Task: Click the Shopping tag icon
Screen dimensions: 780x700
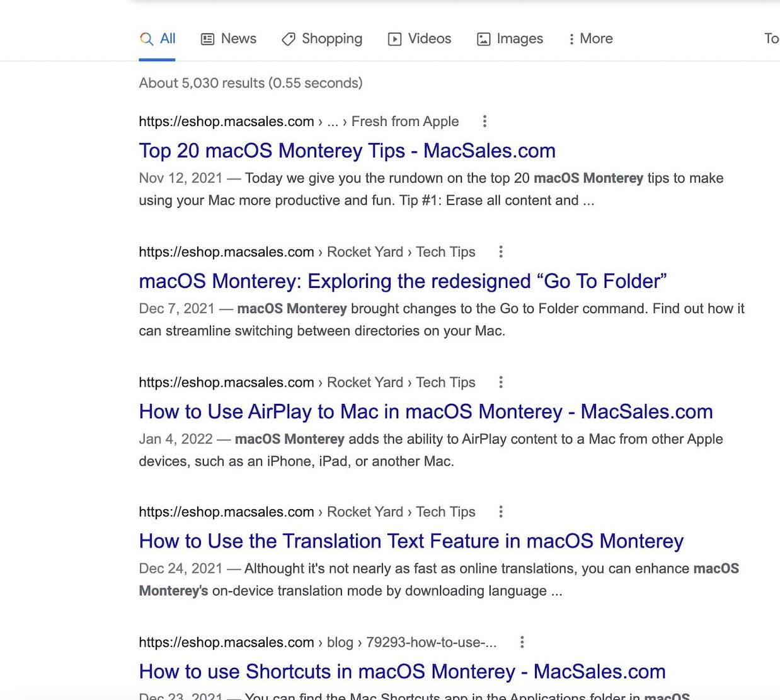Action: (x=289, y=39)
